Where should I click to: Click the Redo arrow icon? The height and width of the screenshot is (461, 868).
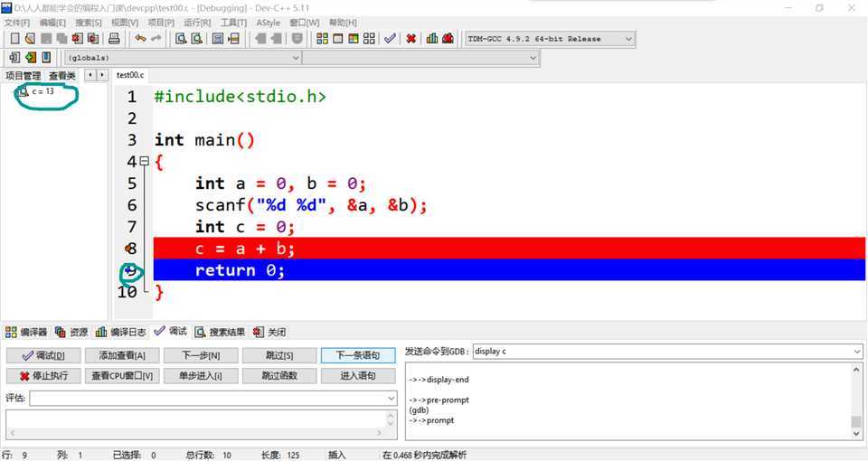coord(156,38)
